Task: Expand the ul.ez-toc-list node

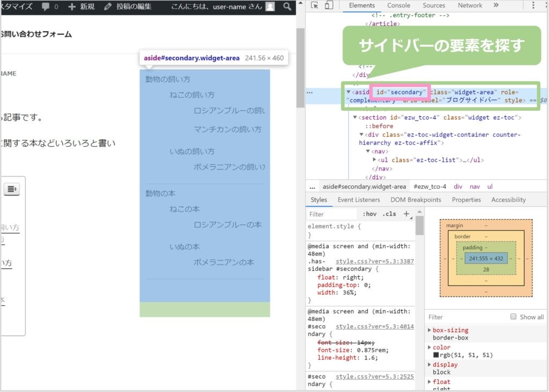Action: tap(374, 160)
